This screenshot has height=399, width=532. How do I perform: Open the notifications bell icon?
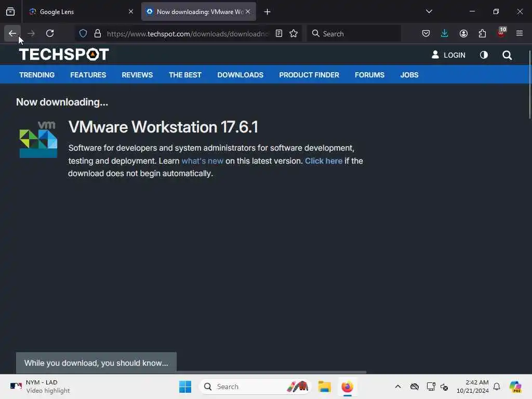pyautogui.click(x=497, y=387)
